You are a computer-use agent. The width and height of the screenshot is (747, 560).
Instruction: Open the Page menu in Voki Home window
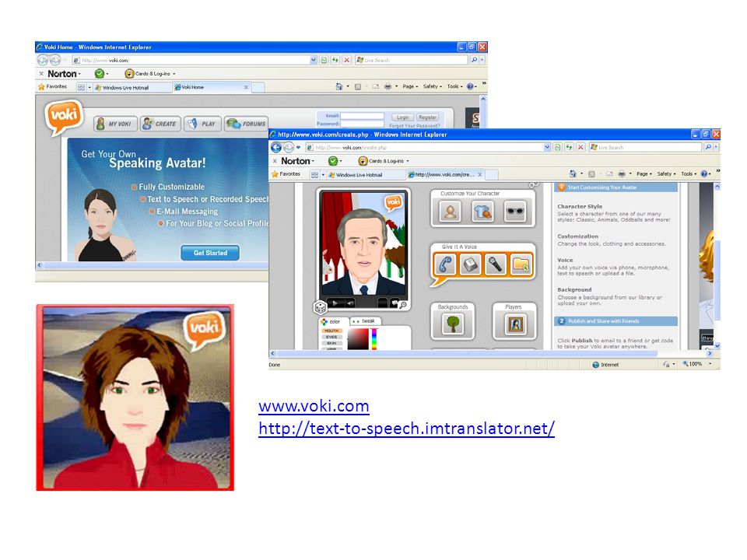[x=410, y=86]
